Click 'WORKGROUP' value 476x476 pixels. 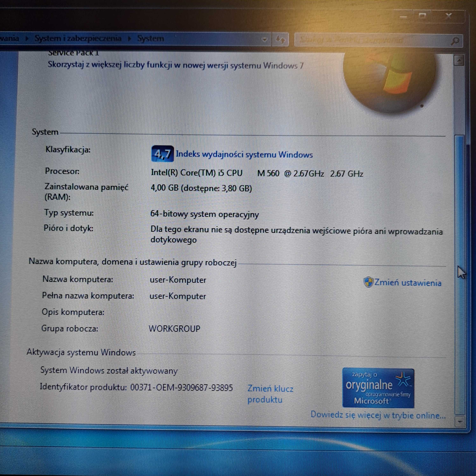(x=174, y=328)
